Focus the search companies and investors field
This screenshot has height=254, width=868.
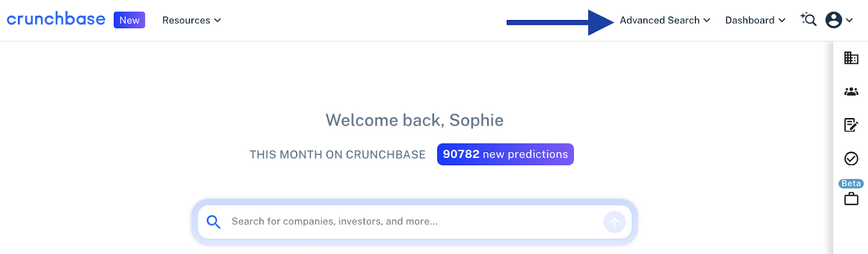point(414,222)
